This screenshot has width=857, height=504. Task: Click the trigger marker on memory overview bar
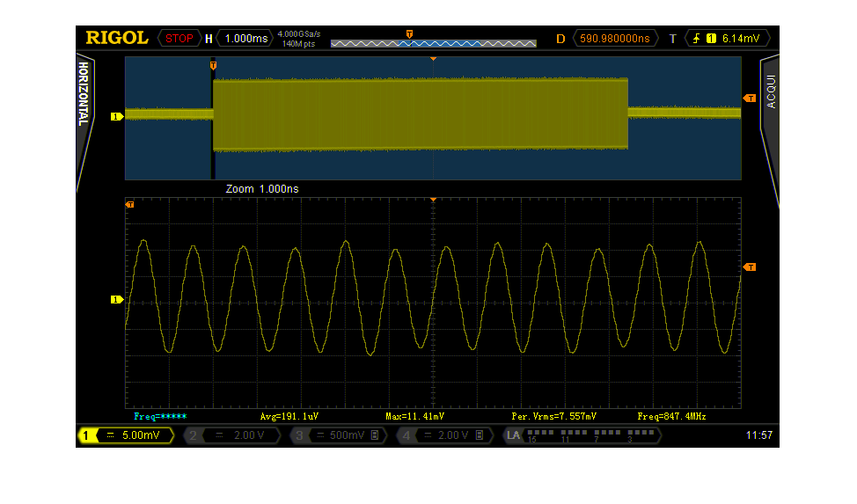[x=409, y=34]
